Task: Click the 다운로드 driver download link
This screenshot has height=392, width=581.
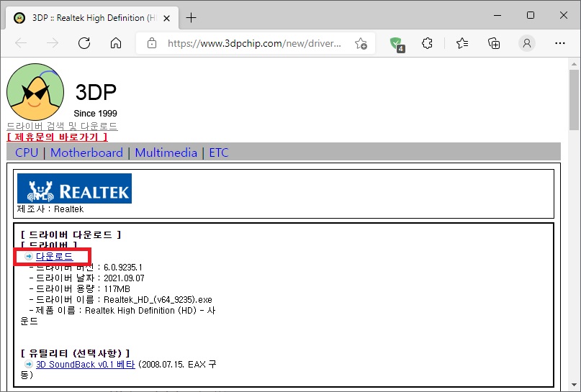Action: [x=55, y=256]
